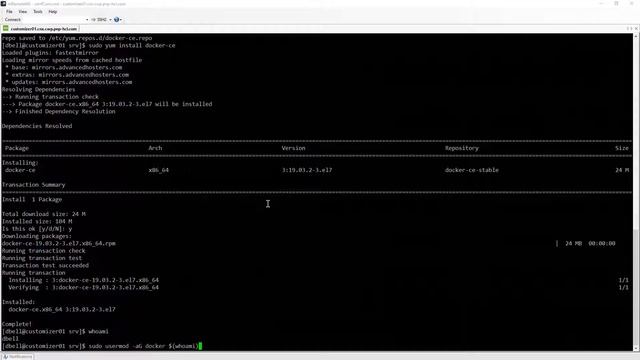Screen dimensions: 640x360
Task: Click the '24 MB 00:00:00' download status
Action: [x=590, y=244]
